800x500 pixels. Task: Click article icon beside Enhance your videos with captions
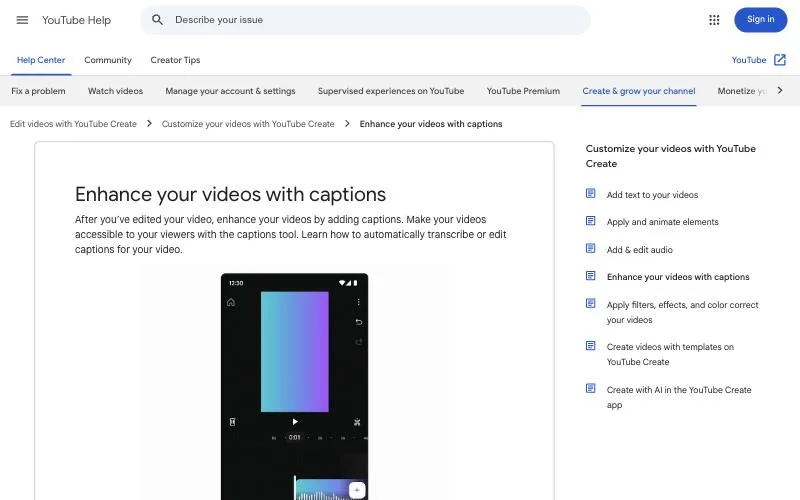pyautogui.click(x=590, y=276)
